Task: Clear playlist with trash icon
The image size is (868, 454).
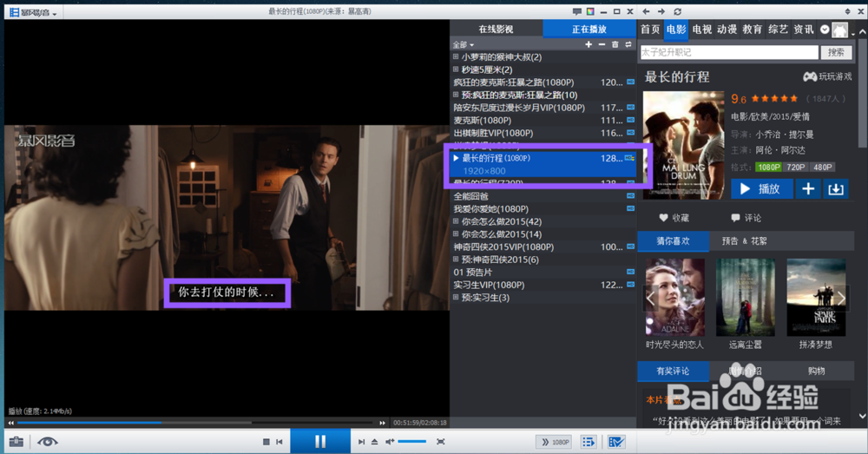Action: (615, 44)
